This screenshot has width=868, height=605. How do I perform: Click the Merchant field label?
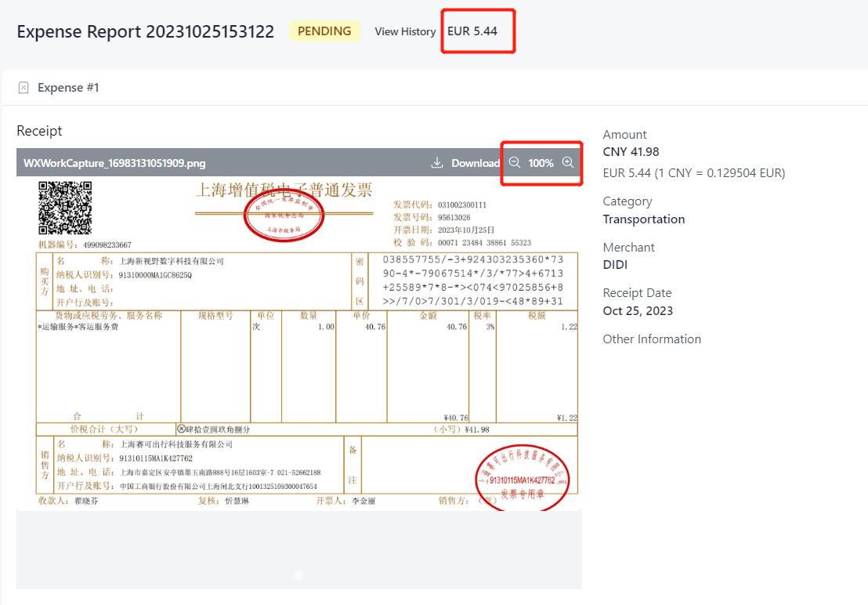click(x=628, y=247)
